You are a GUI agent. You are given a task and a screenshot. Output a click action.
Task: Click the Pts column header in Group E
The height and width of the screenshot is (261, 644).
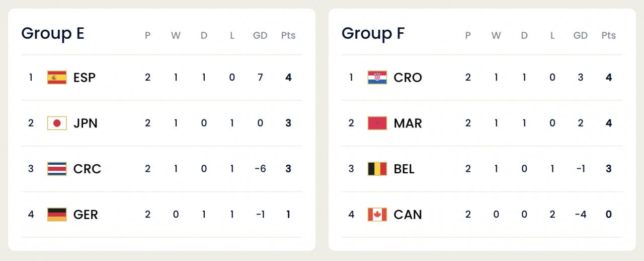[288, 36]
